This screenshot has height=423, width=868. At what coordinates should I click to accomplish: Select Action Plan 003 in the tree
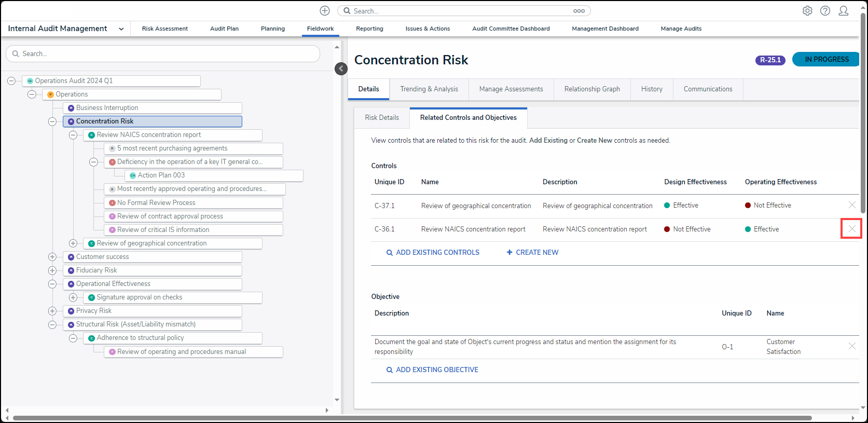coord(161,175)
